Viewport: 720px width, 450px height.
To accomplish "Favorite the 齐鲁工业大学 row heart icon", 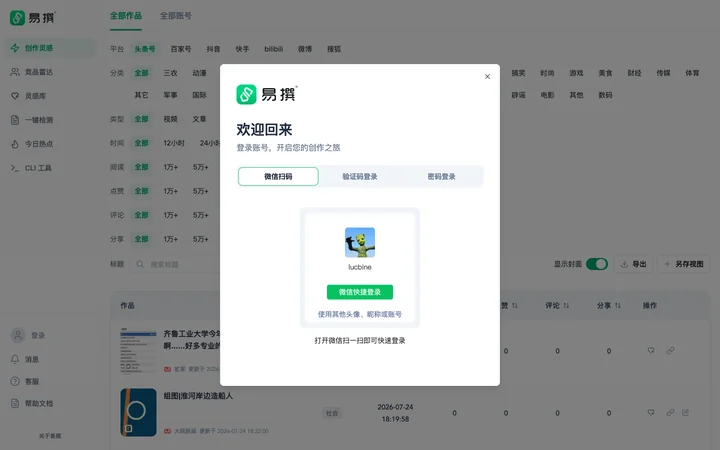I will 651,350.
